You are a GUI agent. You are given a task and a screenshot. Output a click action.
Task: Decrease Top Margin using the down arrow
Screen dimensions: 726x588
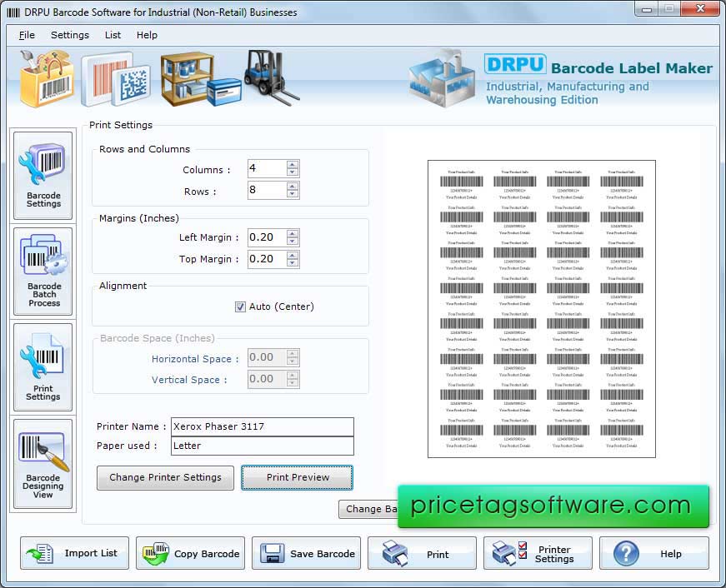coord(293,263)
